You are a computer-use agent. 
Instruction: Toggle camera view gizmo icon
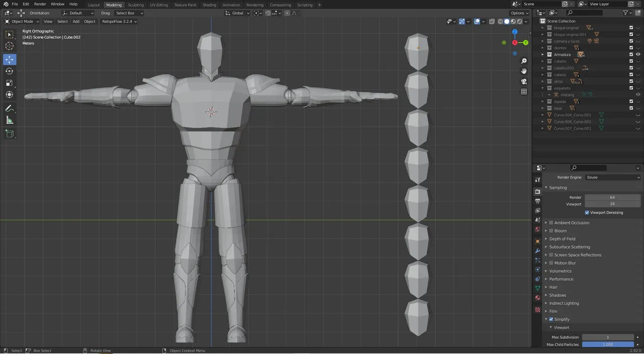[524, 81]
